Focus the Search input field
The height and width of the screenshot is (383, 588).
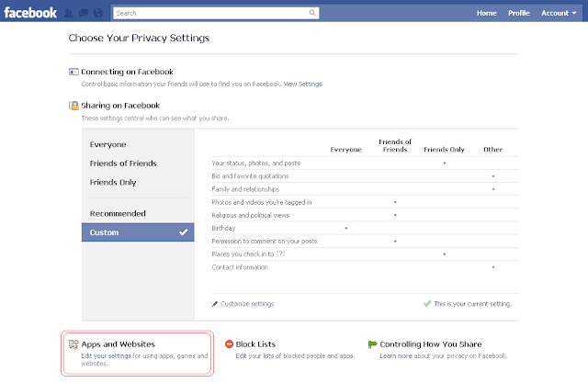[x=209, y=13]
